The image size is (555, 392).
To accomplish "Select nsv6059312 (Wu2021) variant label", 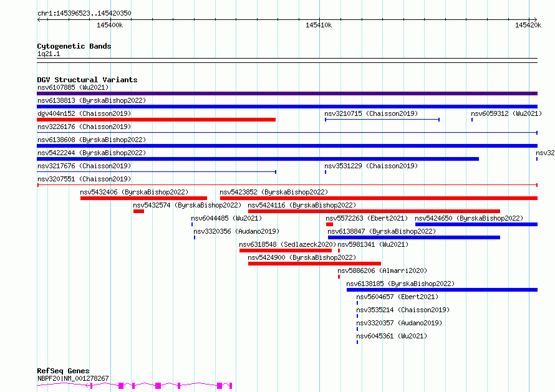I will pyautogui.click(x=506, y=113).
